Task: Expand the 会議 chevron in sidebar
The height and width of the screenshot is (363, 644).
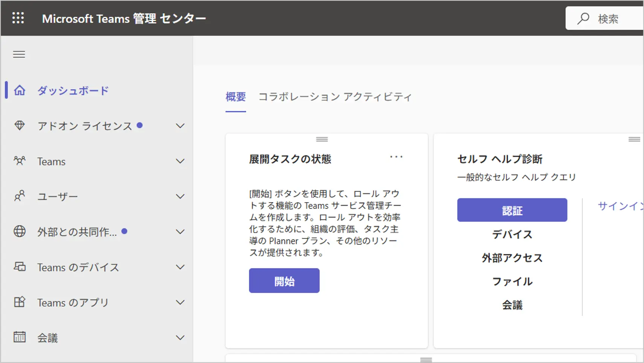Action: (180, 338)
